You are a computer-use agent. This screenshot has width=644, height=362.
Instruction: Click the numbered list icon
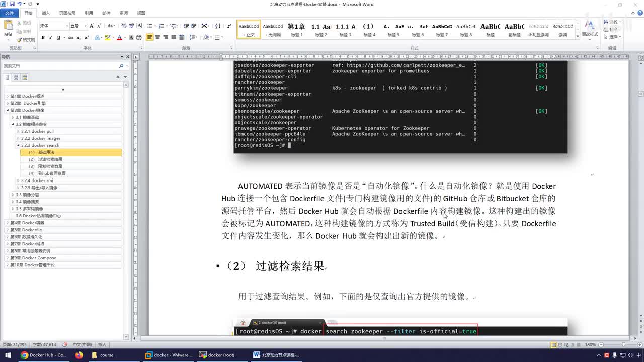[162, 26]
